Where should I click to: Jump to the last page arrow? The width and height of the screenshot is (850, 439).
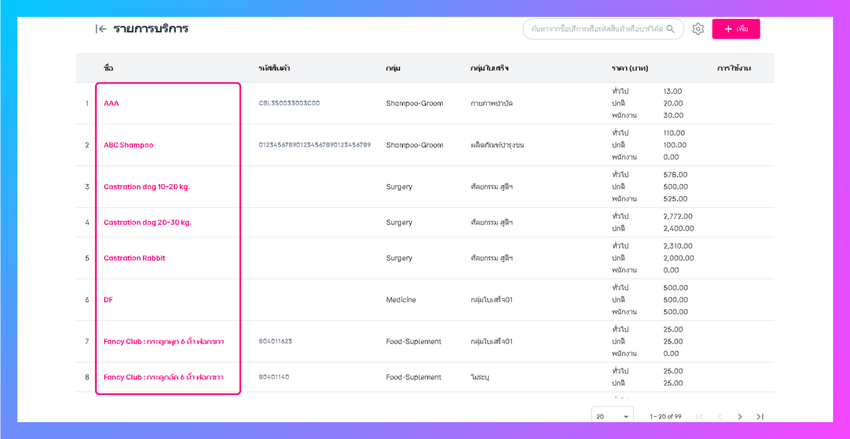pos(760,416)
